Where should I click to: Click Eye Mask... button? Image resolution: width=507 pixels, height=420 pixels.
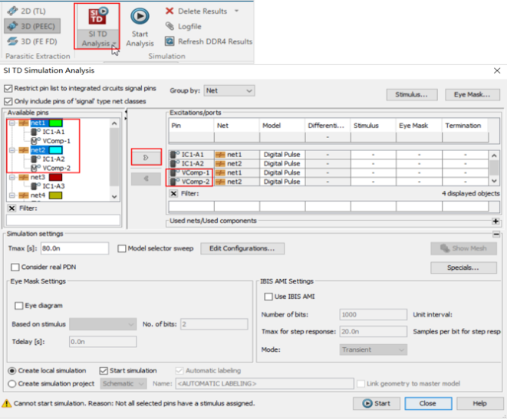pos(472,95)
